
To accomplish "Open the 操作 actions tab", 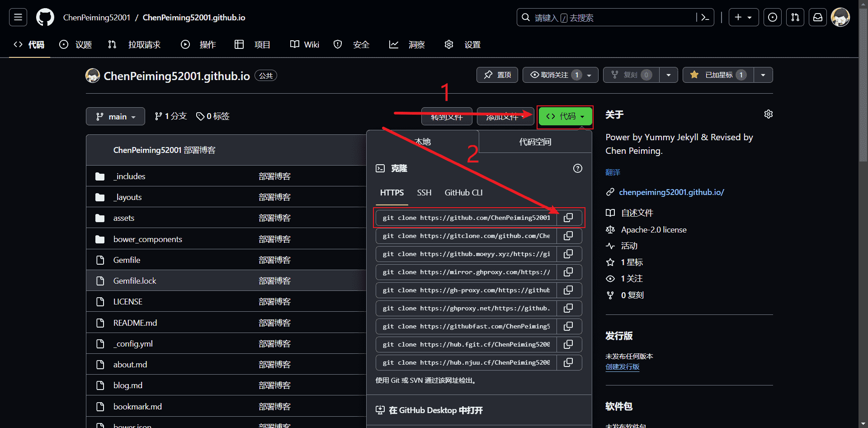I will point(198,44).
